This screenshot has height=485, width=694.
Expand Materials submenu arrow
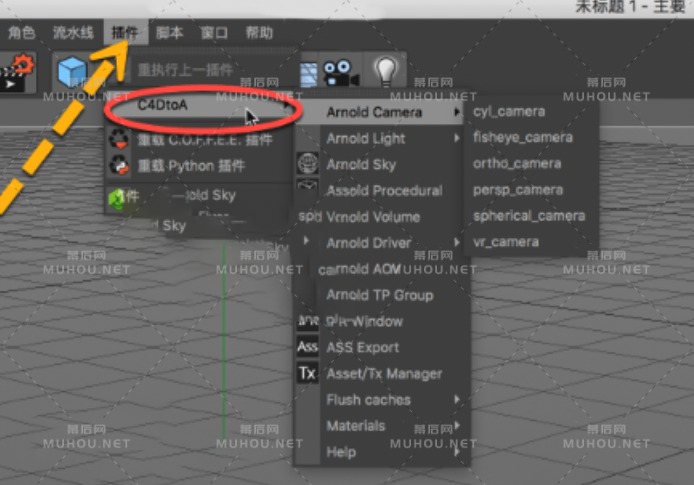point(457,426)
